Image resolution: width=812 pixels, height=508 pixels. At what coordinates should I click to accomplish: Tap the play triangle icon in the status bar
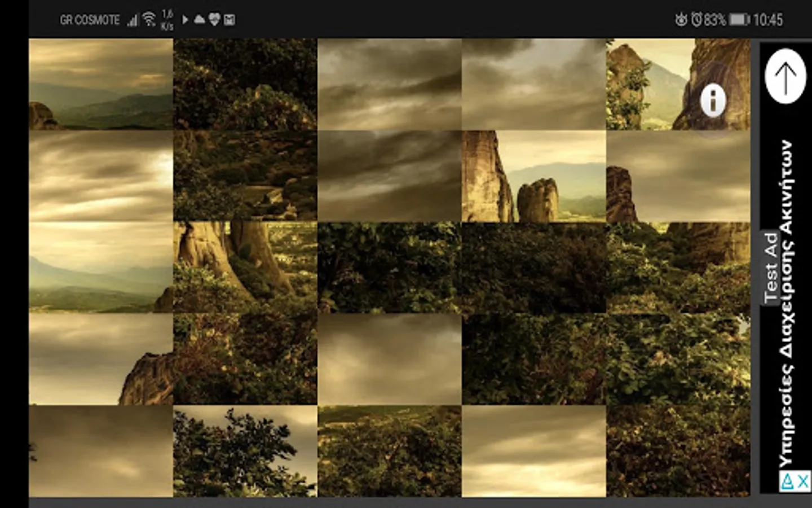tap(185, 20)
